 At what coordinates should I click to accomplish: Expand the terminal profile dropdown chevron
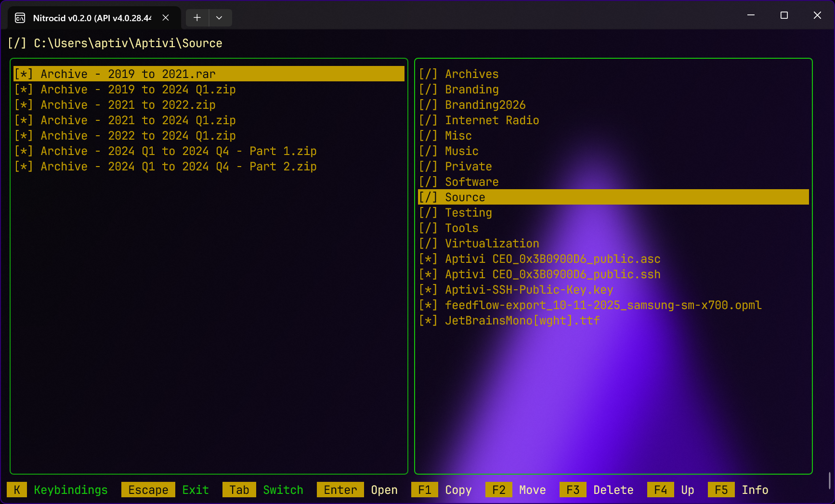[219, 18]
